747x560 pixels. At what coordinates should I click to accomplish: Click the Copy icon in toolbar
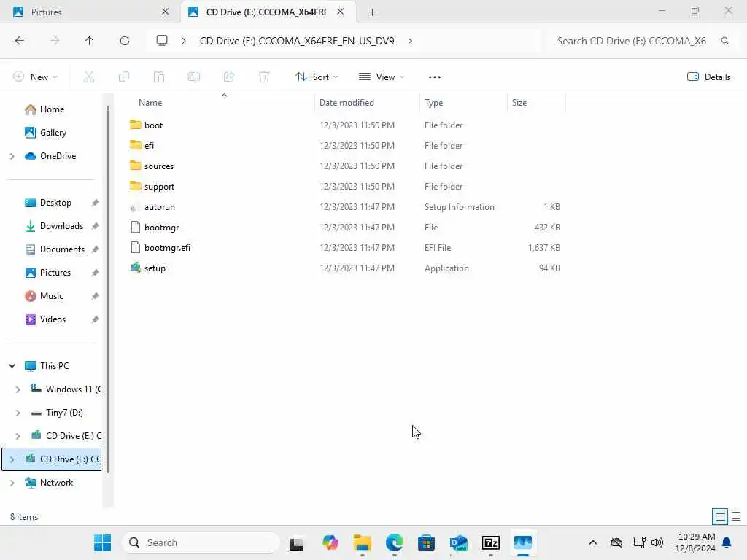(x=124, y=77)
